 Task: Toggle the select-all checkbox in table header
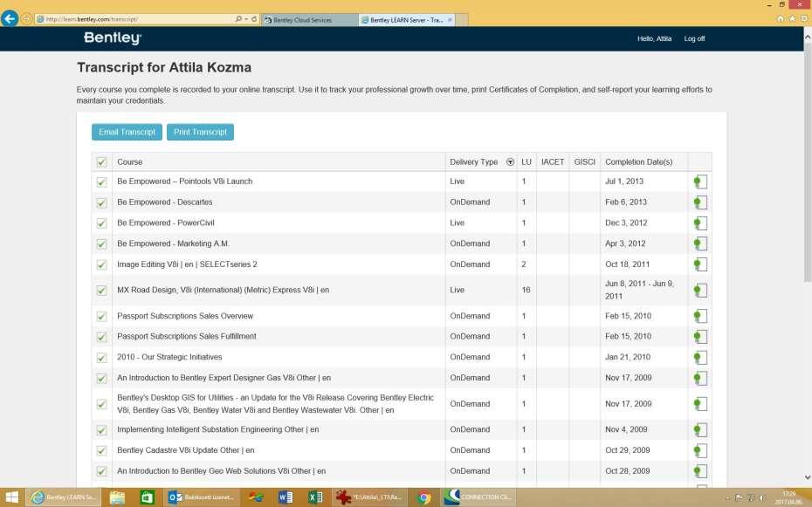(x=101, y=162)
